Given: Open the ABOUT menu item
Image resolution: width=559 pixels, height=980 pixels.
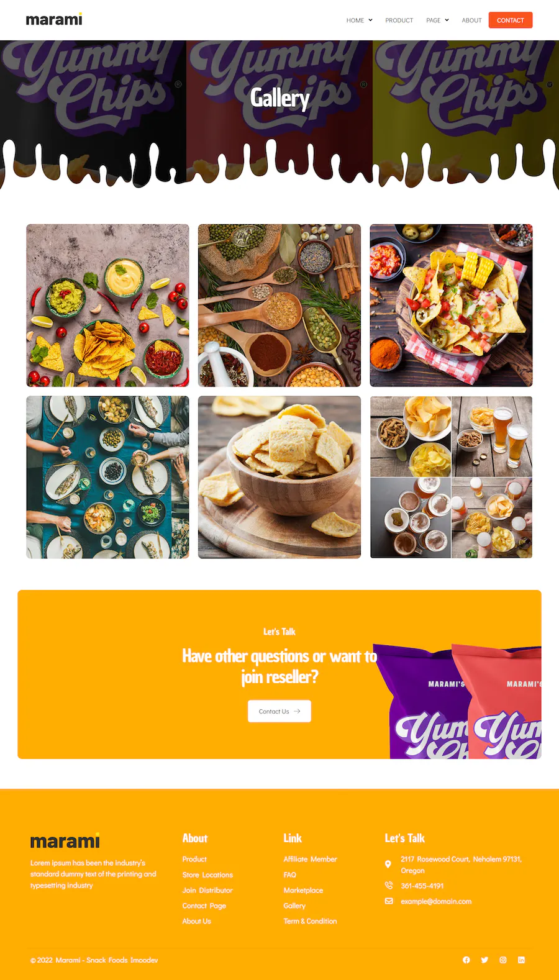Looking at the screenshot, I should pyautogui.click(x=471, y=20).
